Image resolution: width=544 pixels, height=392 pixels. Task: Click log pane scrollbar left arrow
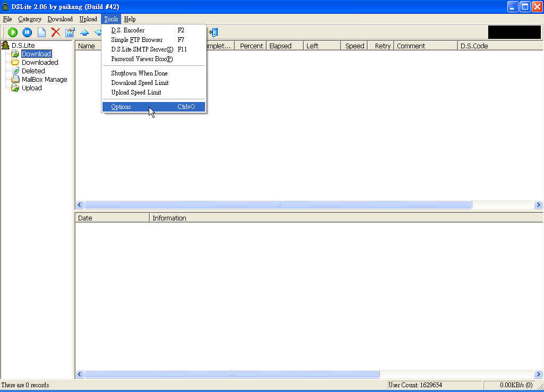(x=80, y=374)
